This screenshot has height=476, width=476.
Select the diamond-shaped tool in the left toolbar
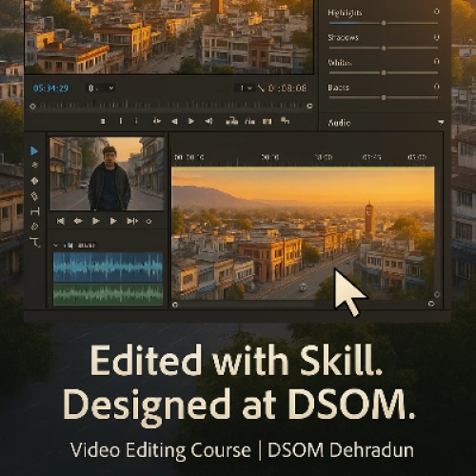coord(34,181)
